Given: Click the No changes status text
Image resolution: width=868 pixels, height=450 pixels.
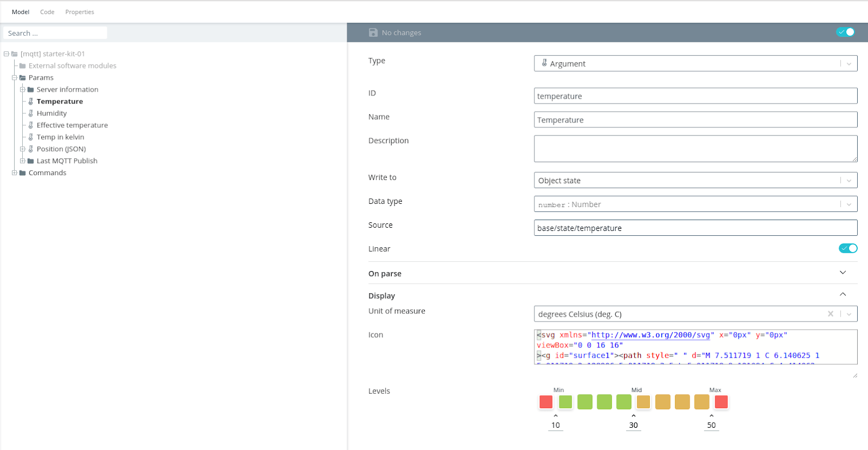Looking at the screenshot, I should click(x=401, y=33).
